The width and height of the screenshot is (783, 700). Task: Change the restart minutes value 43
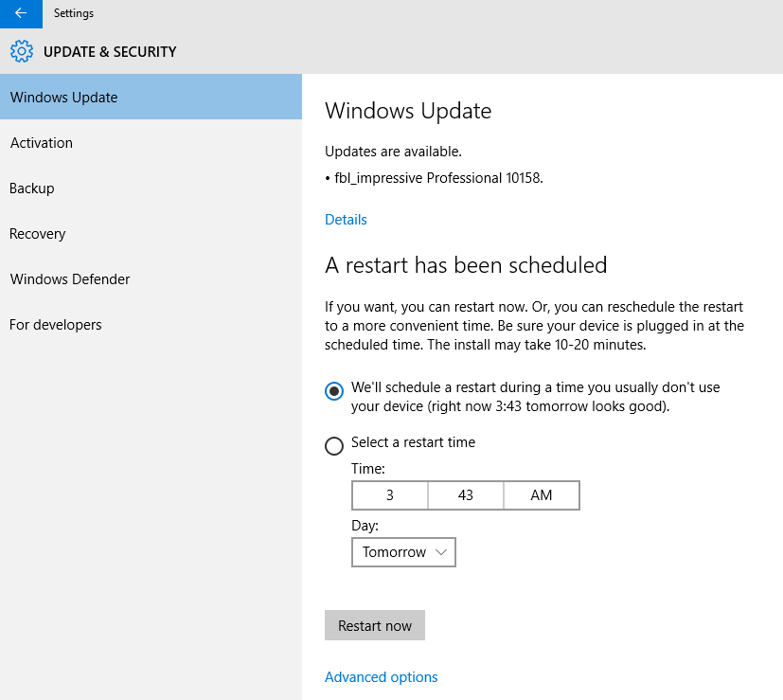coord(466,495)
